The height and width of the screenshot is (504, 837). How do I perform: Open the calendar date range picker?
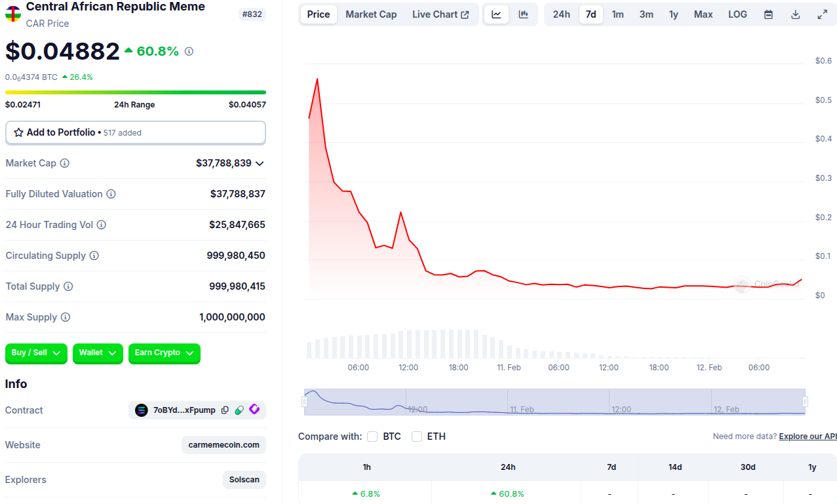point(768,14)
